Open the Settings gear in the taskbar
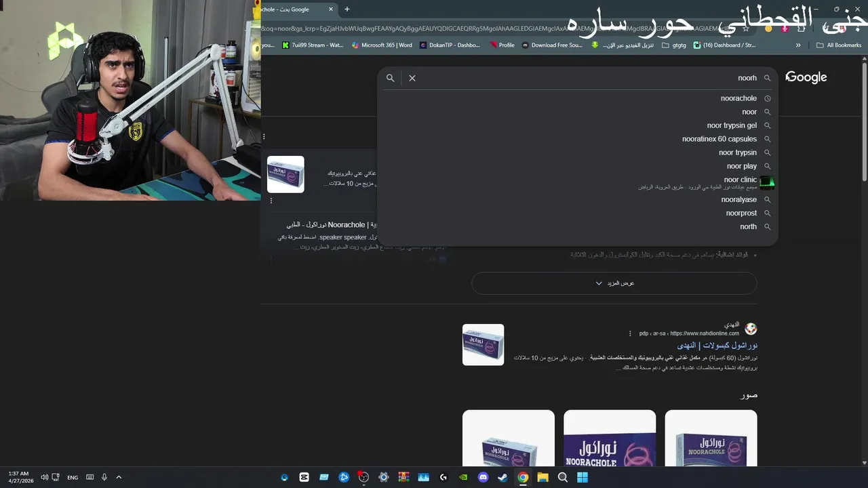The image size is (868, 488). [x=384, y=477]
